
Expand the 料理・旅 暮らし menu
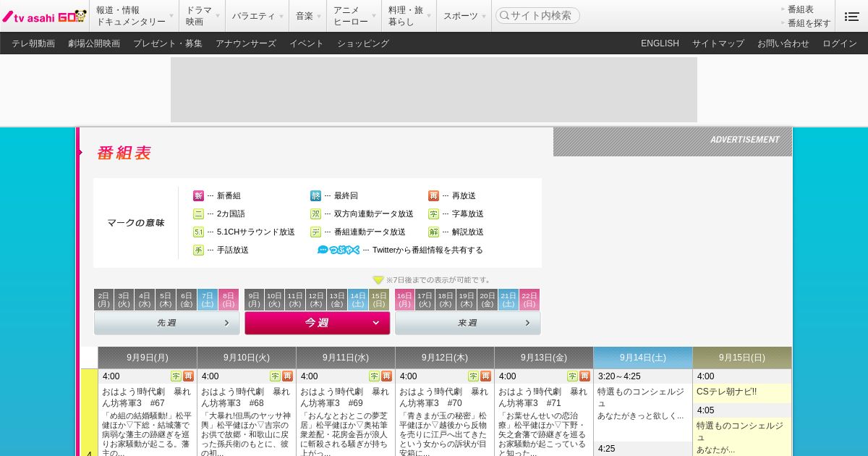click(x=409, y=16)
